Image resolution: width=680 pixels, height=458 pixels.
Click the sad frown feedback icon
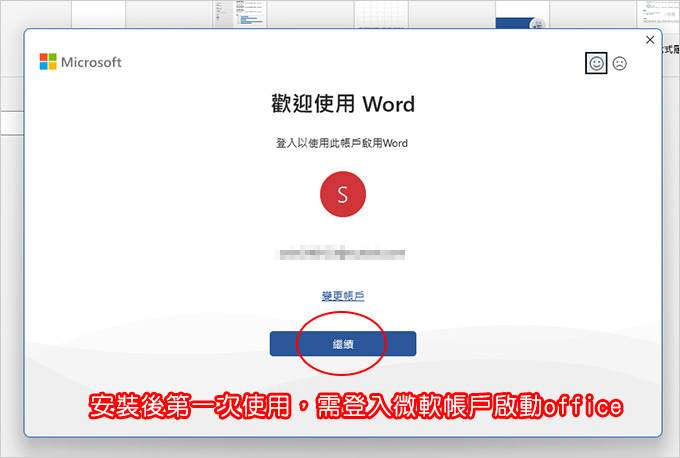619,64
